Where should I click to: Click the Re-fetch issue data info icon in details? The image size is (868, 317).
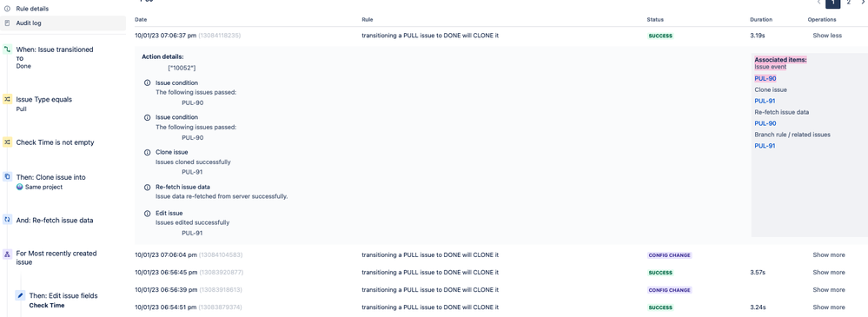147,187
